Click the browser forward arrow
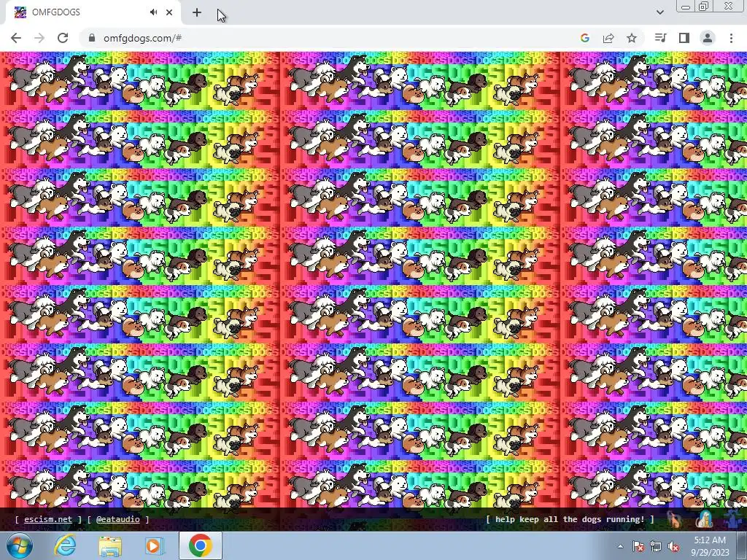Screen dimensions: 747x560 (x=39, y=38)
